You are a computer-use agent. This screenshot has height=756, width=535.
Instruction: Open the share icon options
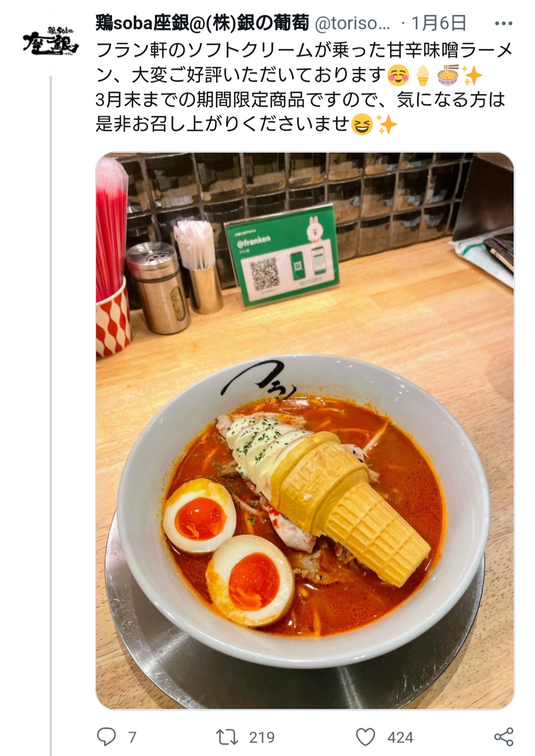(x=504, y=737)
